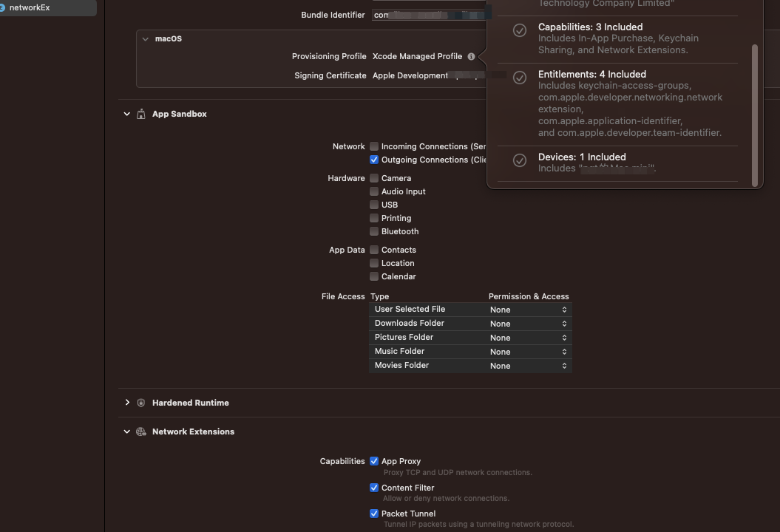Click the Bundle Identifier field
This screenshot has height=532, width=780.
coord(429,15)
